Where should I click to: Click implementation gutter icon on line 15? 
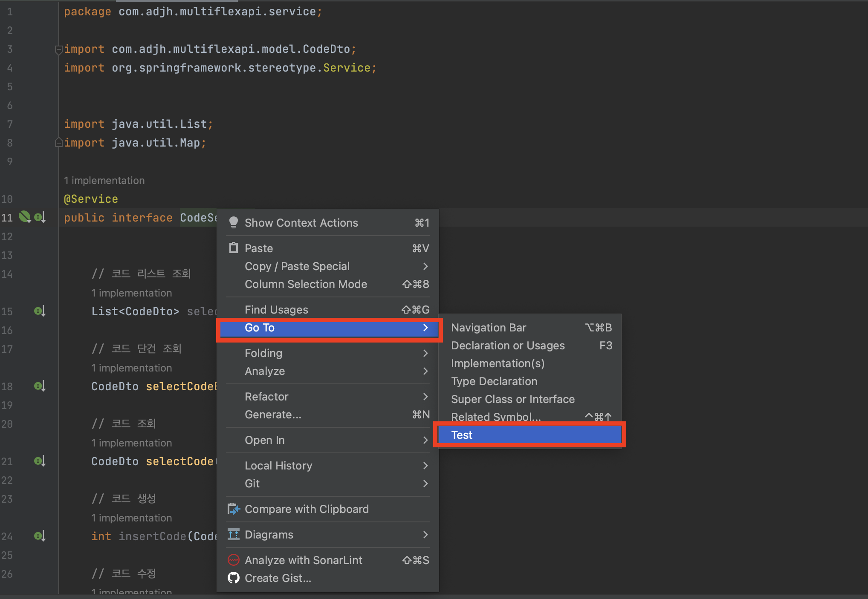click(39, 311)
